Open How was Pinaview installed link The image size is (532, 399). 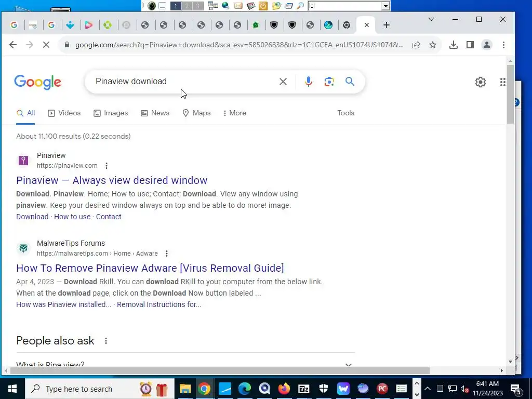click(x=64, y=304)
